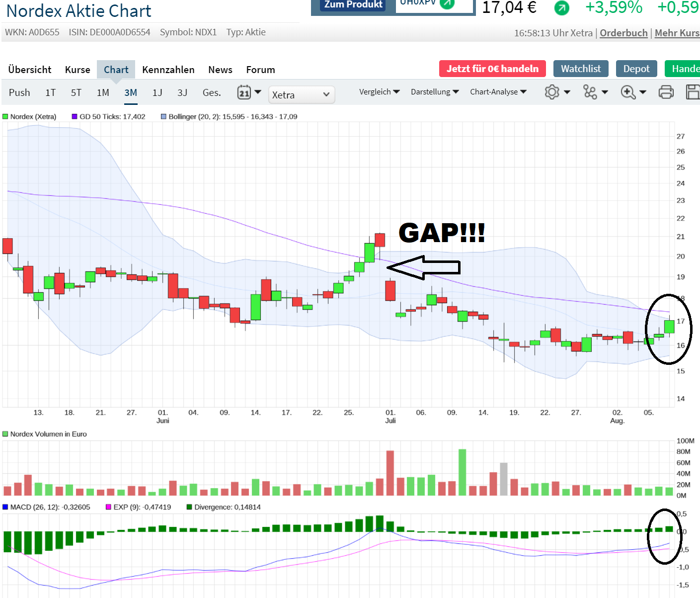Open the chart settings gear icon
The height and width of the screenshot is (598, 700).
coord(552,92)
